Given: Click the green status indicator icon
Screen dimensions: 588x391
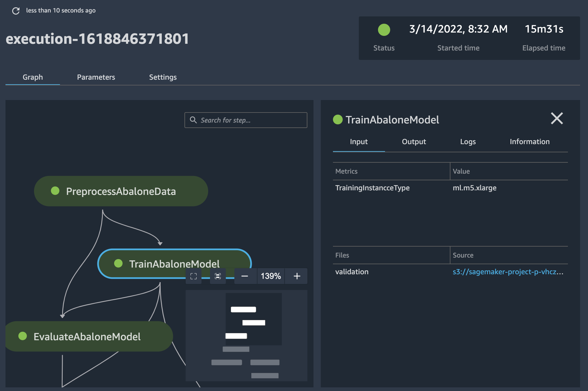Looking at the screenshot, I should coord(383,29).
